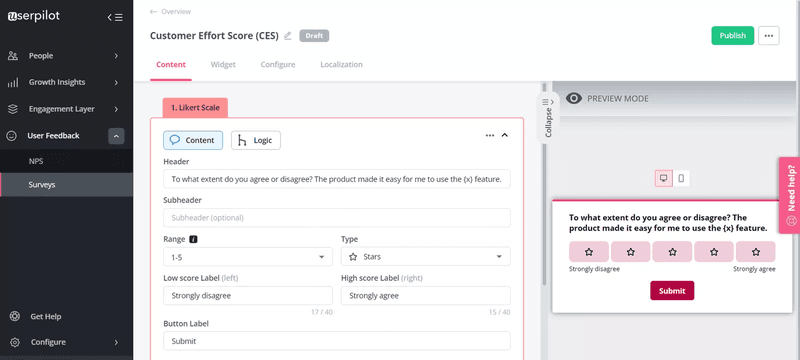Switch to the Content tab
Screen dimensions: 800x360
coord(171,65)
